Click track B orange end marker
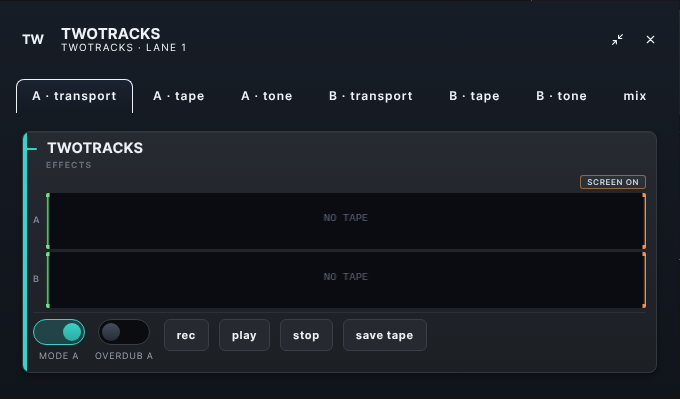680x399 pixels. [644, 280]
